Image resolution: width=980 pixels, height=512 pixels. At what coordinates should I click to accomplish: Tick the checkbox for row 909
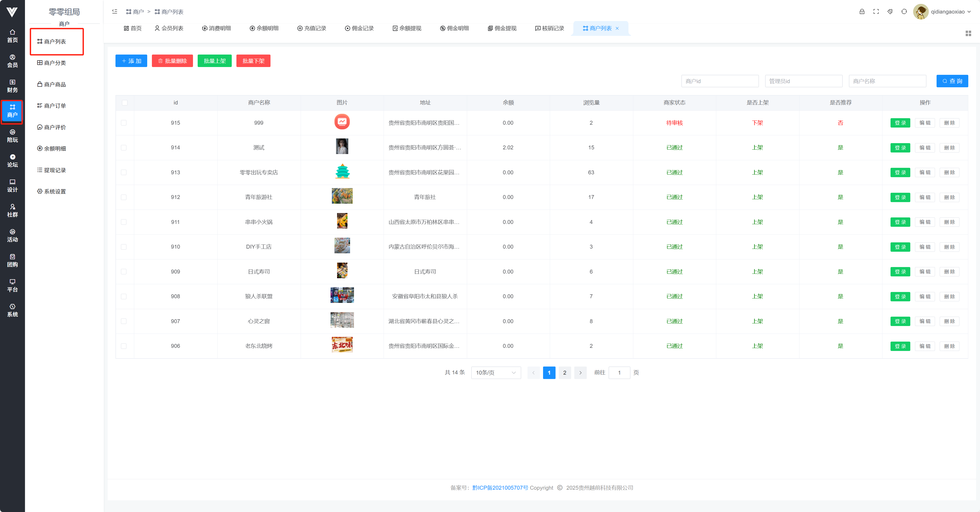[x=124, y=271]
